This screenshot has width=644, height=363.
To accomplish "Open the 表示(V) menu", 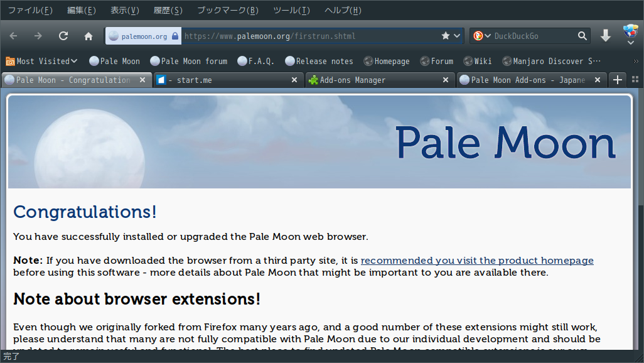I will [x=125, y=10].
